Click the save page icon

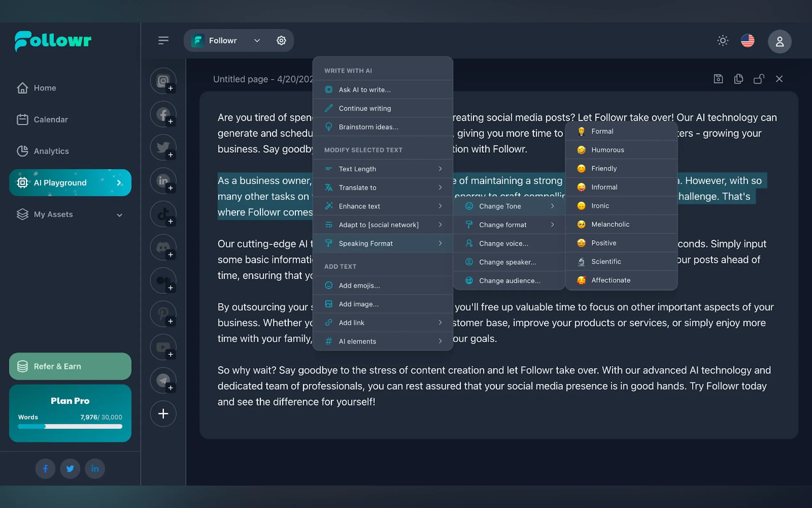[x=718, y=79]
